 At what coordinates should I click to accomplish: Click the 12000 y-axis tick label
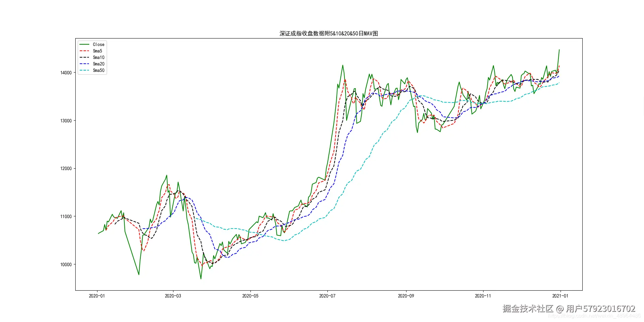[x=66, y=169]
